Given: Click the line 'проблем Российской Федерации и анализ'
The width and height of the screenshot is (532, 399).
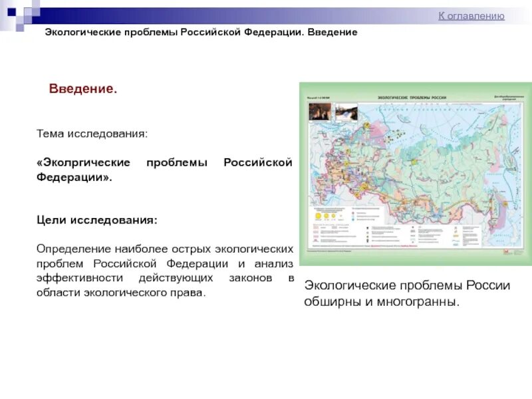Looking at the screenshot, I should [x=165, y=263].
